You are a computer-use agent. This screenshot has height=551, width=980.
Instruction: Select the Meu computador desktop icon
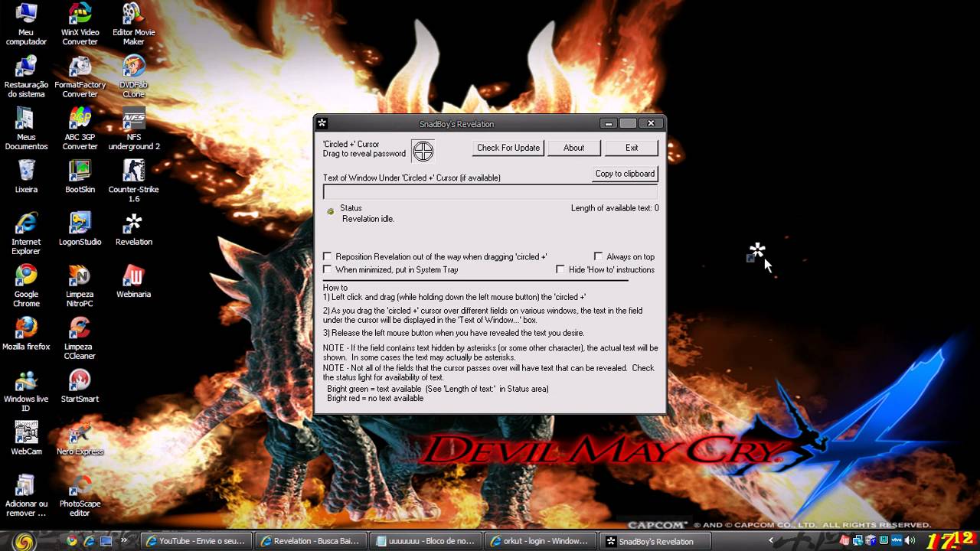[26, 24]
